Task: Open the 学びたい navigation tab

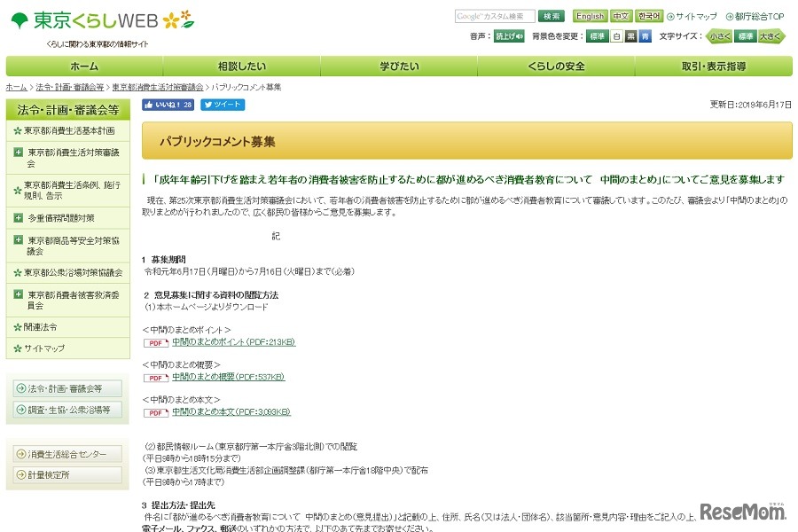Action: [399, 66]
